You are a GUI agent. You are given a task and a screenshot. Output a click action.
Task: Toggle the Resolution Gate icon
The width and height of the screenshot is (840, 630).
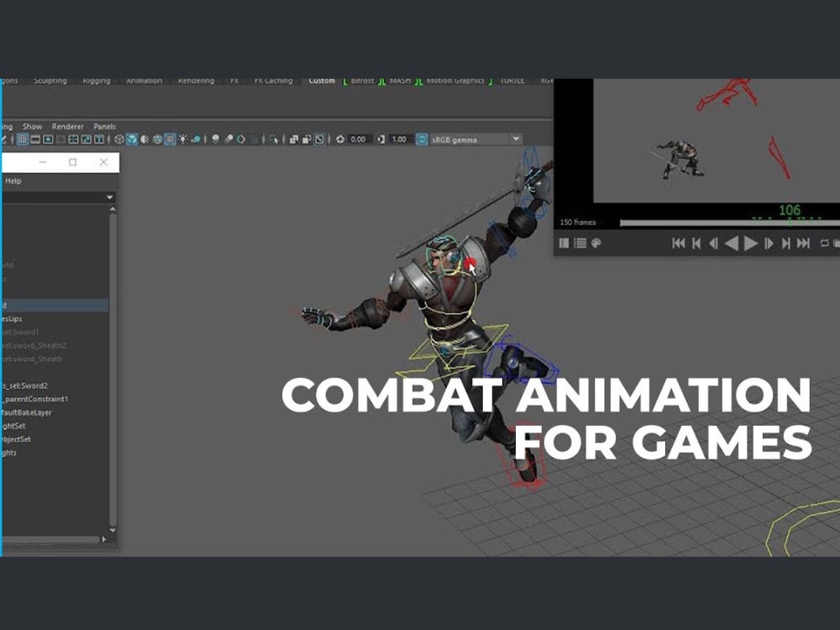(48, 139)
